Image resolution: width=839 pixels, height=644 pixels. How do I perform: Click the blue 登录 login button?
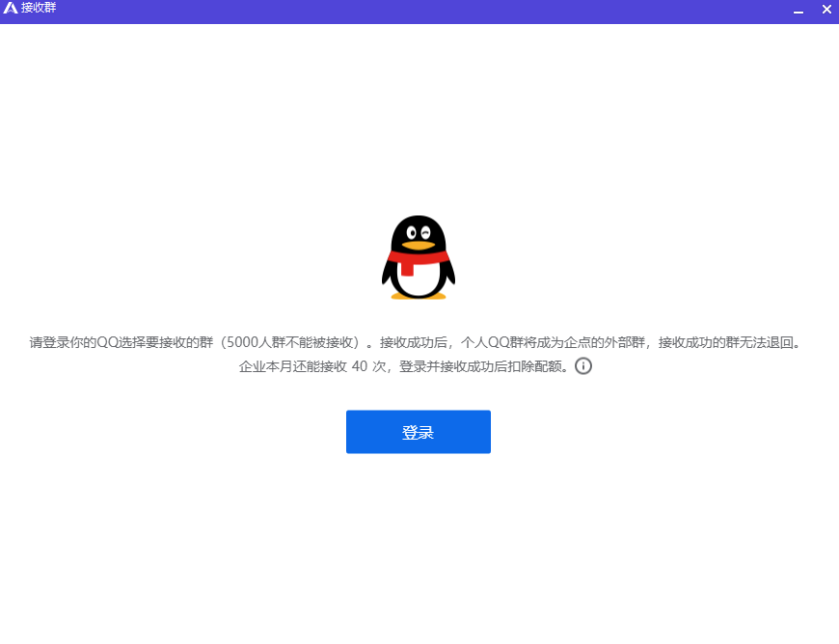(418, 432)
